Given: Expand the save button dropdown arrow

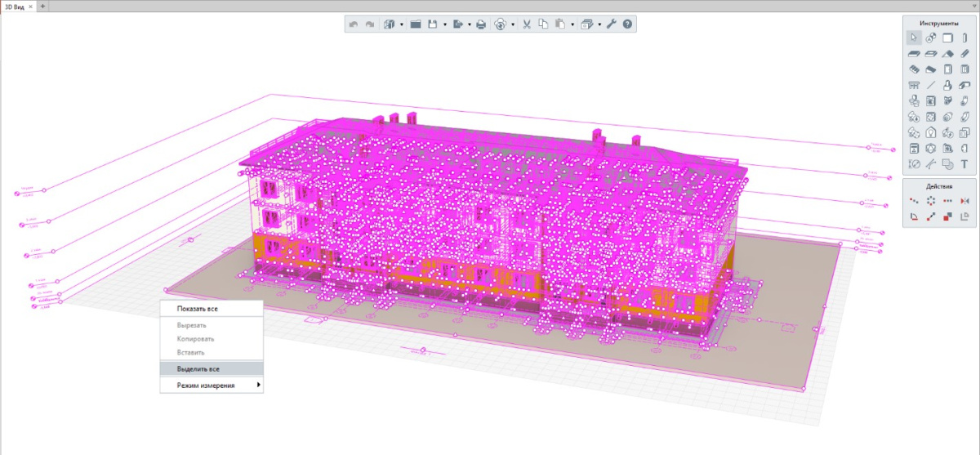Looking at the screenshot, I should [444, 25].
